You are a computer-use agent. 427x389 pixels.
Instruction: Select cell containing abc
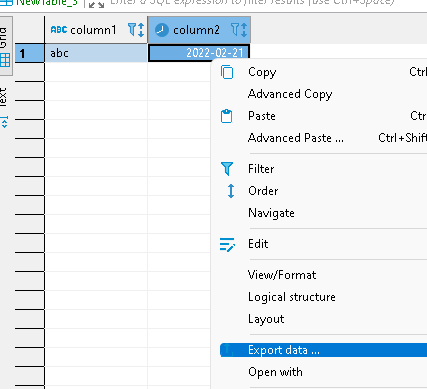96,53
